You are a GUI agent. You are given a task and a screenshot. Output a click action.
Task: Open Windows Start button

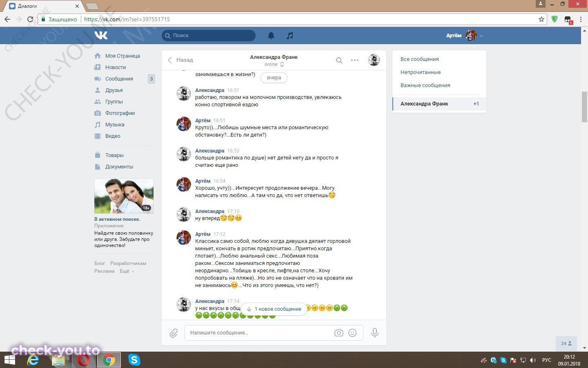9,360
